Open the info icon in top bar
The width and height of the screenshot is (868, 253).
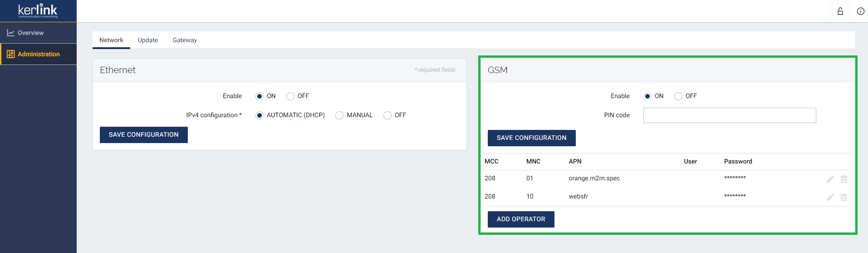tap(860, 11)
